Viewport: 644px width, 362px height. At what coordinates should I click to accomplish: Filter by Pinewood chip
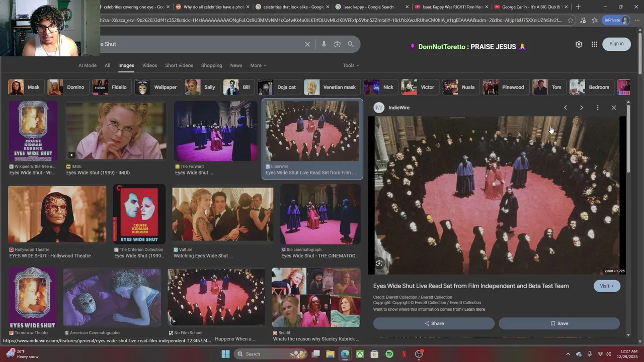point(505,87)
